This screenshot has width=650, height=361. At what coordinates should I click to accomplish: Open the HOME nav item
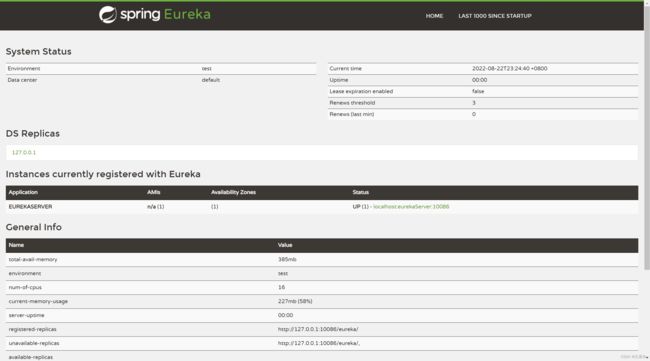(x=434, y=16)
